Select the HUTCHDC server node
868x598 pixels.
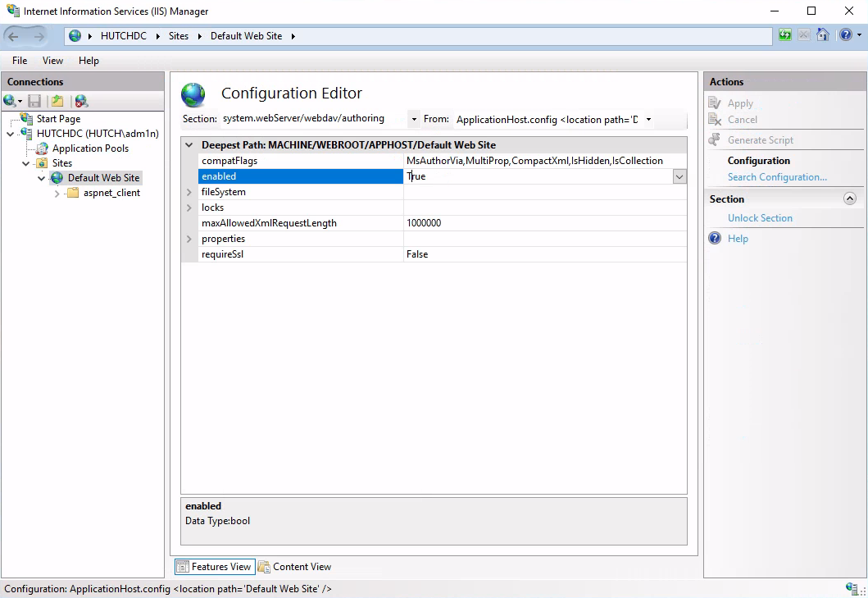98,134
